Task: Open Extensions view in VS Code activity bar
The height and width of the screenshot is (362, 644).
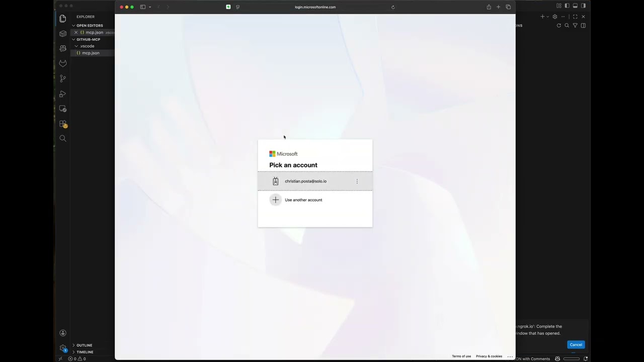Action: point(63,124)
